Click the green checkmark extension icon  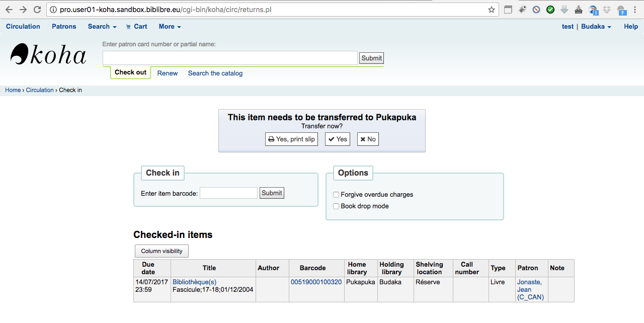tap(550, 10)
